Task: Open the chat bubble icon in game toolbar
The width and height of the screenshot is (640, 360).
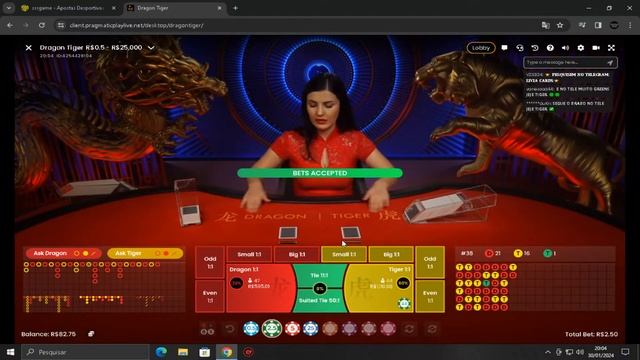Action: click(x=504, y=48)
